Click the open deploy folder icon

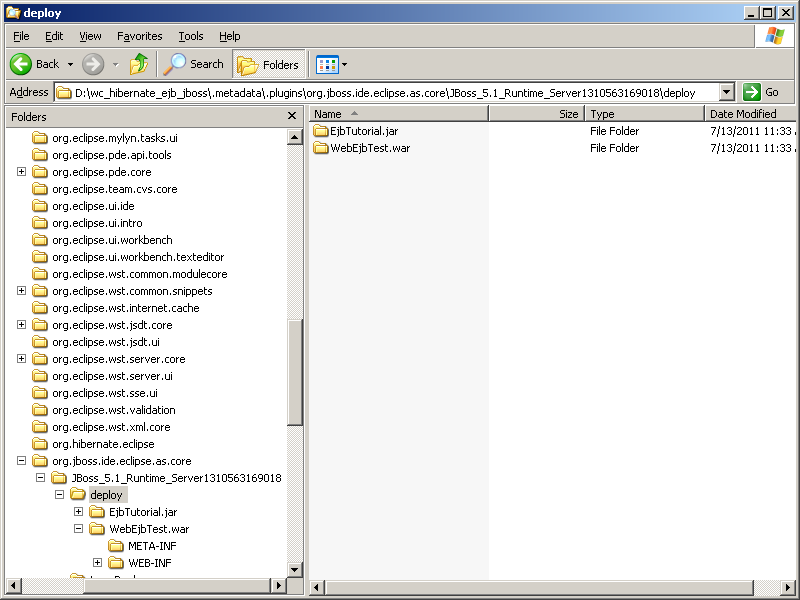78,494
